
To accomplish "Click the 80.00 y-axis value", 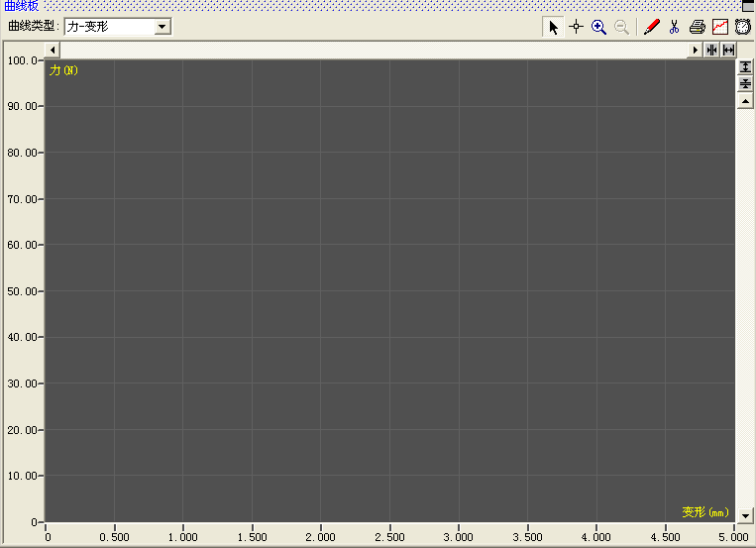I will tap(22, 153).
